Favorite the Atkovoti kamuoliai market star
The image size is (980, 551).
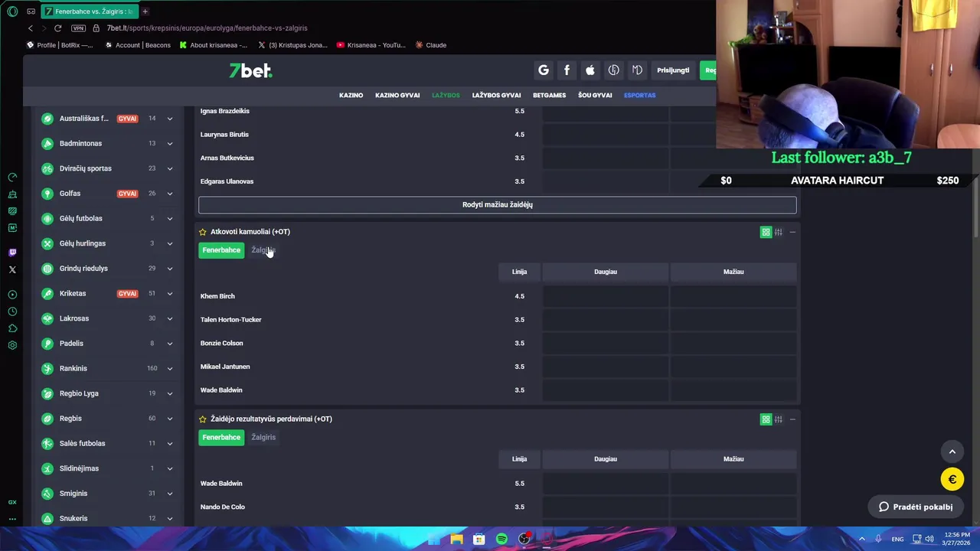[x=203, y=232]
